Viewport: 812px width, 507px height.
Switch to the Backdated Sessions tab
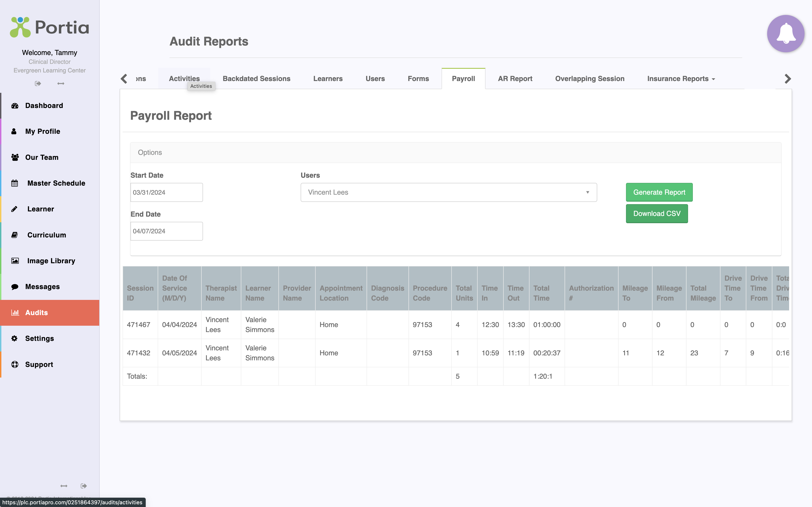tap(256, 79)
